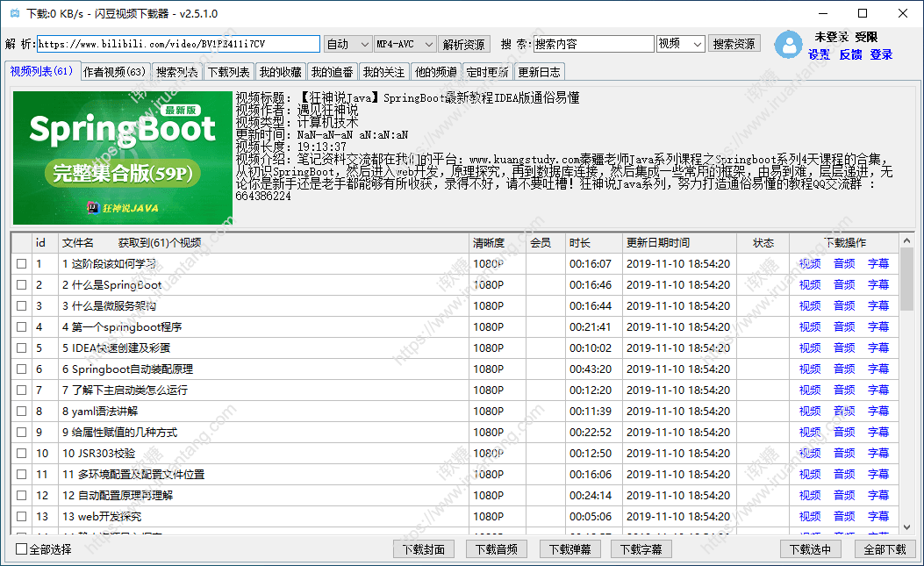Click the 下载弹幕 button
924x566 pixels.
click(569, 549)
